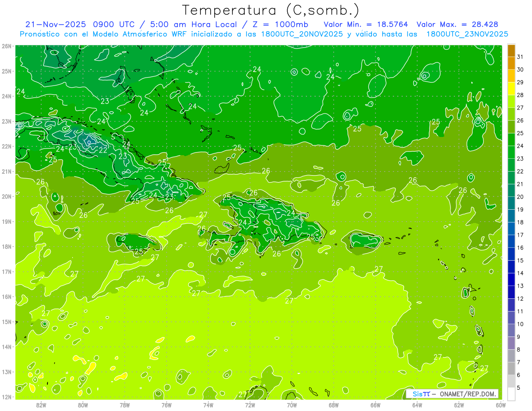Click 'Valor Max. = 28.428' text
The height and width of the screenshot is (411, 532).
[x=457, y=24]
